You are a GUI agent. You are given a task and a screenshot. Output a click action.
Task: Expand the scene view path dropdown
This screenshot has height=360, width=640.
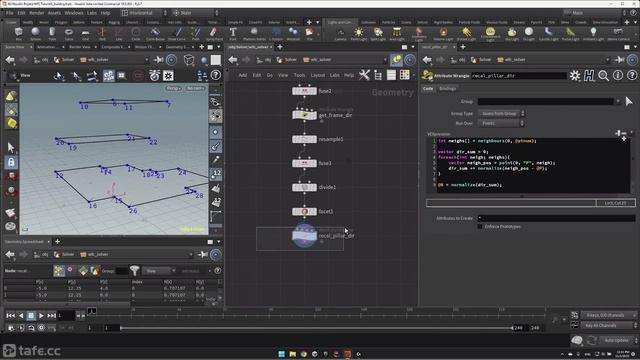tap(147, 60)
